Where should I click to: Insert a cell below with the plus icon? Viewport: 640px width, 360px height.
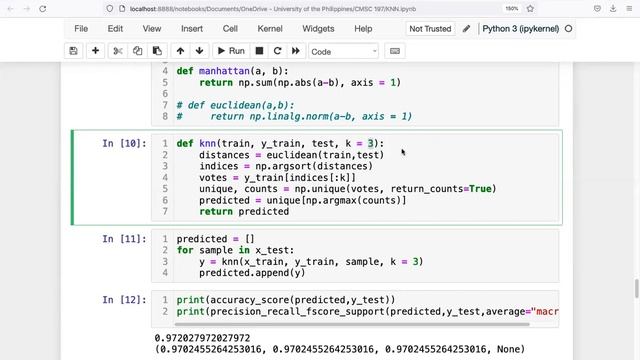click(x=96, y=51)
